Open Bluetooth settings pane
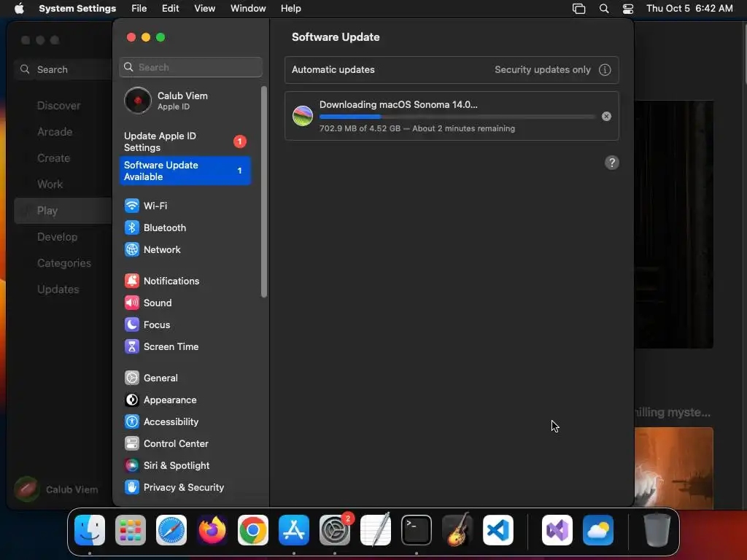747x560 pixels. pos(185,227)
